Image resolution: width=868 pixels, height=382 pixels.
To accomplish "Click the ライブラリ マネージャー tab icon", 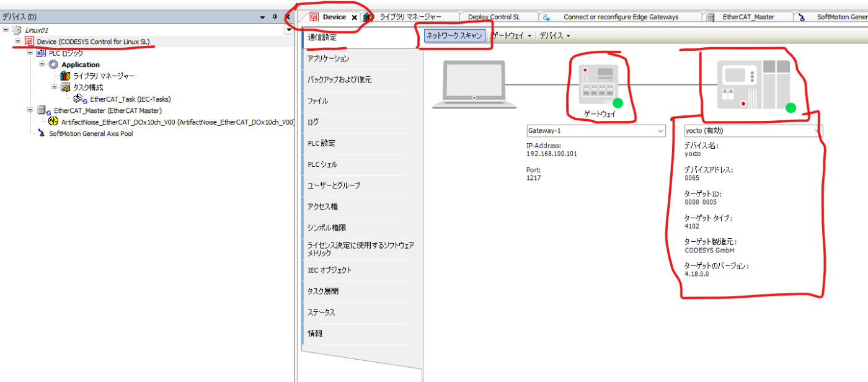I will point(368,17).
